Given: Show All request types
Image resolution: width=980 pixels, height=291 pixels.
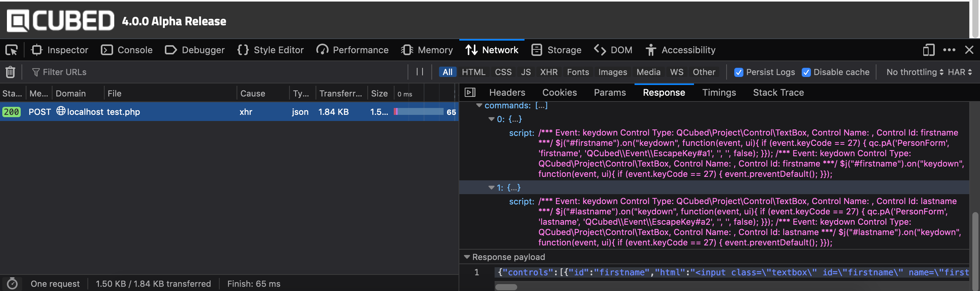Looking at the screenshot, I should (x=447, y=72).
